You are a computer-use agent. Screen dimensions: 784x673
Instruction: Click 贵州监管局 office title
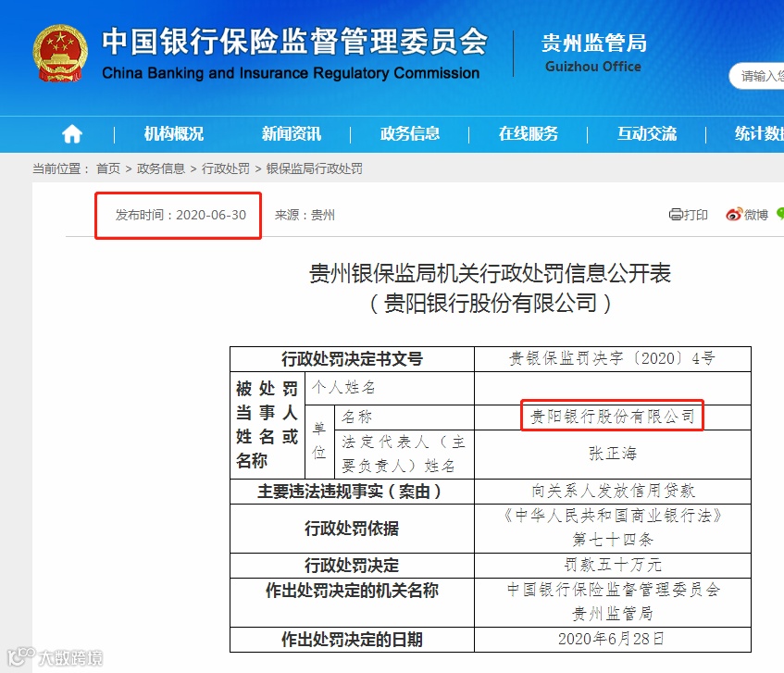click(594, 43)
